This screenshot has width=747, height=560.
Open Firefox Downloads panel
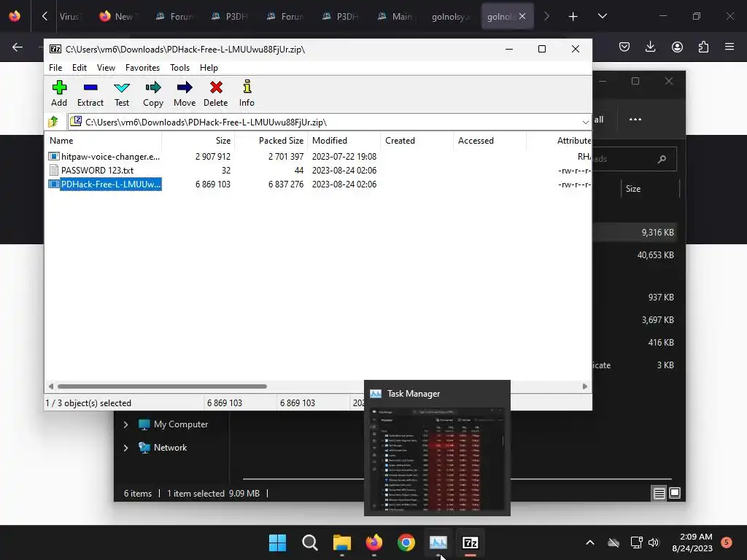[650, 47]
